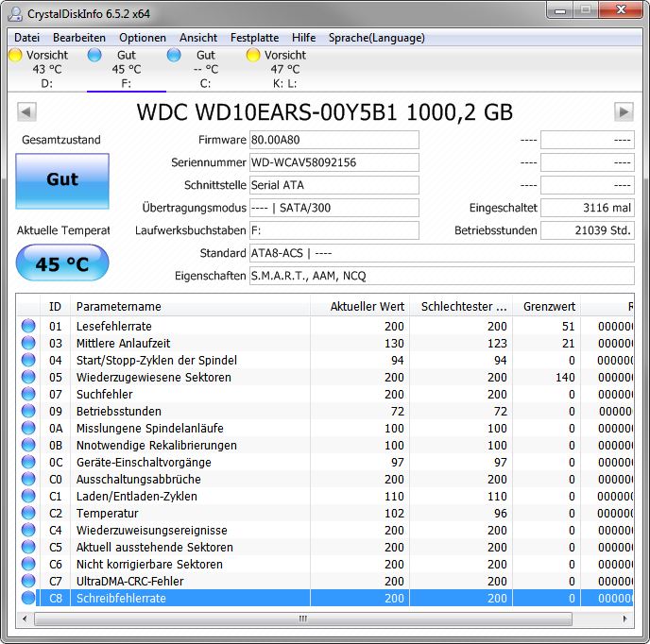Open the Bearbeiten menu

point(79,38)
